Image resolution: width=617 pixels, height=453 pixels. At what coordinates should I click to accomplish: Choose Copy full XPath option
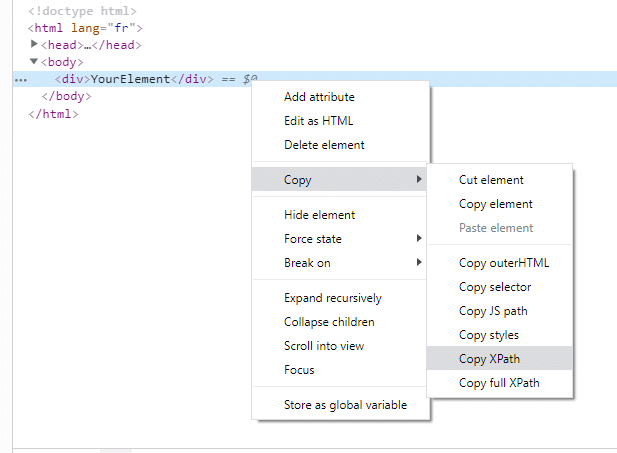coord(499,383)
